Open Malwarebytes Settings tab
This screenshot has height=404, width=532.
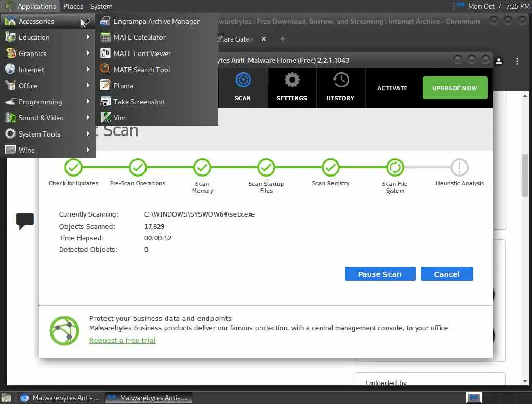[292, 88]
